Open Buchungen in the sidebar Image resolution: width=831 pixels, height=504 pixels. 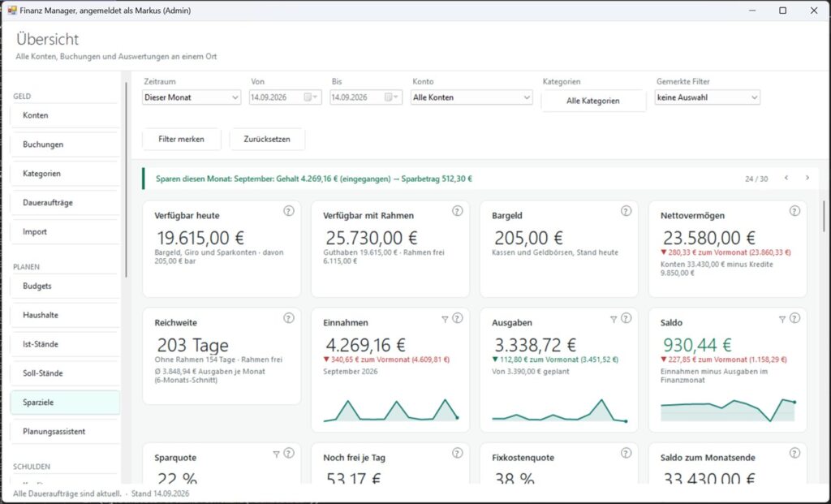65,144
